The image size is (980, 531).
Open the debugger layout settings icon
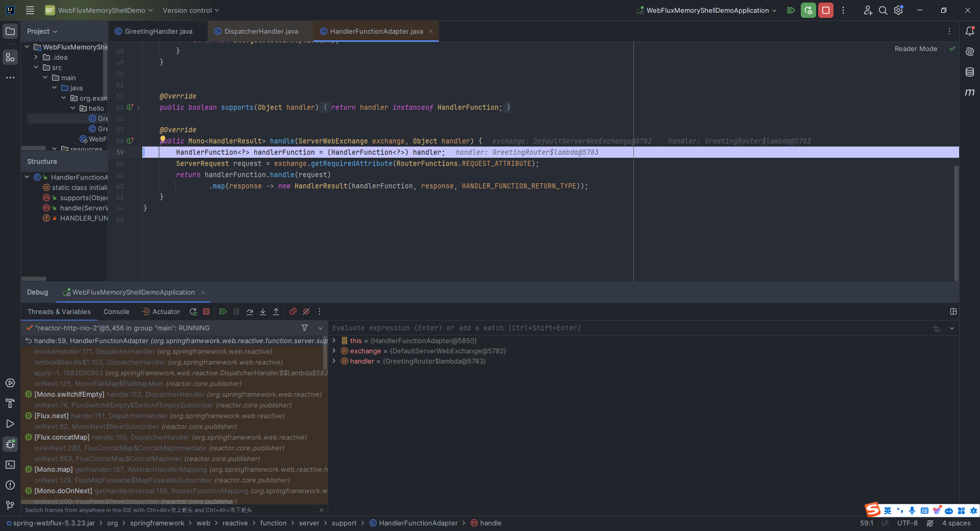click(953, 311)
